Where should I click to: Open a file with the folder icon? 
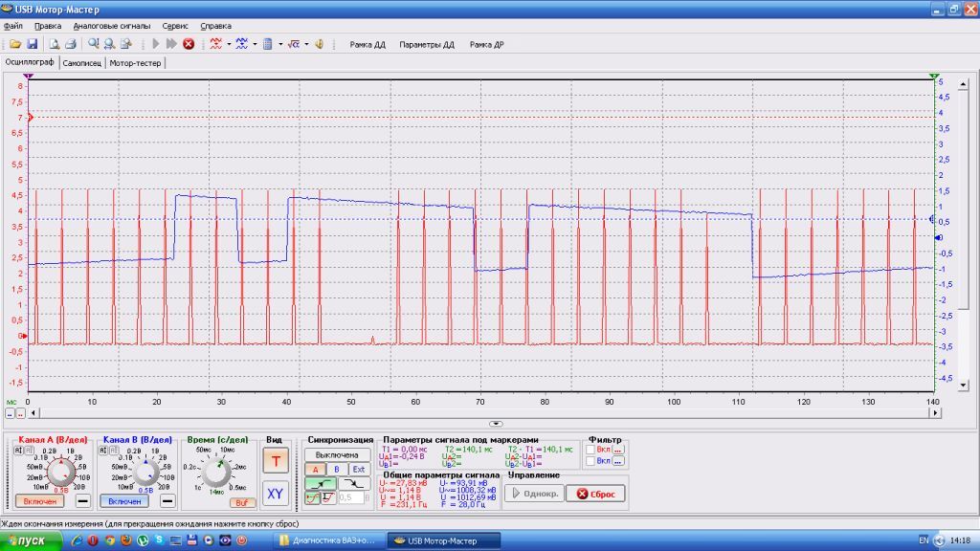[x=15, y=44]
